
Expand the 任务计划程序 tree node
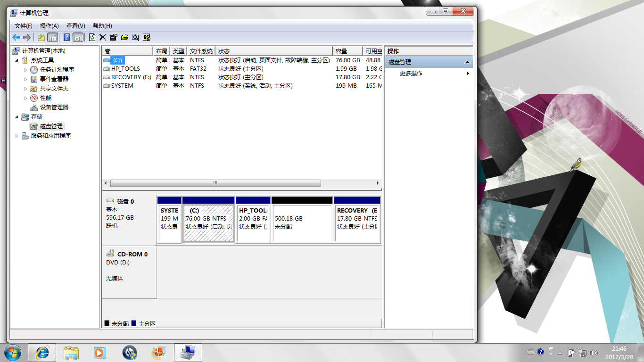coord(26,70)
